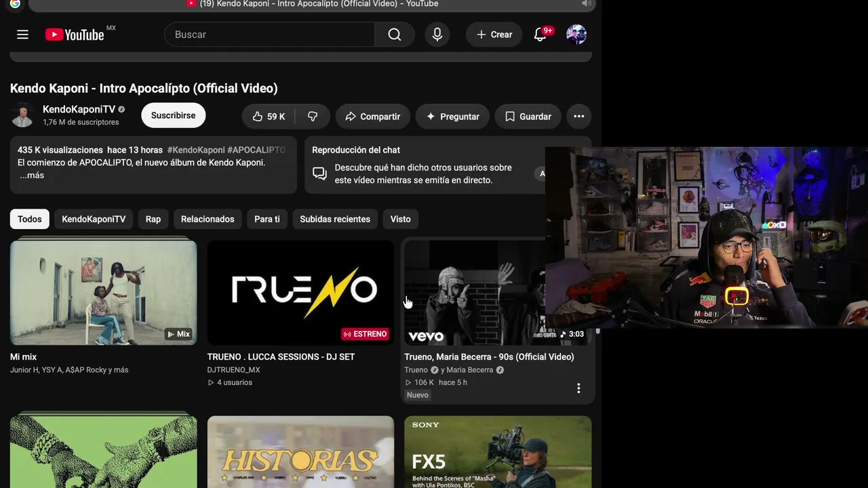Save the video with Guardar
This screenshot has width=868, height=488.
click(x=528, y=117)
